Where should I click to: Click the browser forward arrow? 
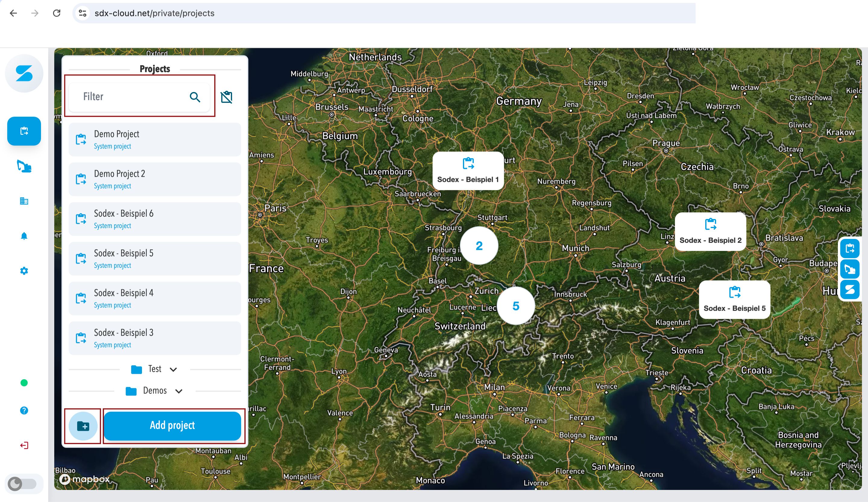tap(35, 13)
